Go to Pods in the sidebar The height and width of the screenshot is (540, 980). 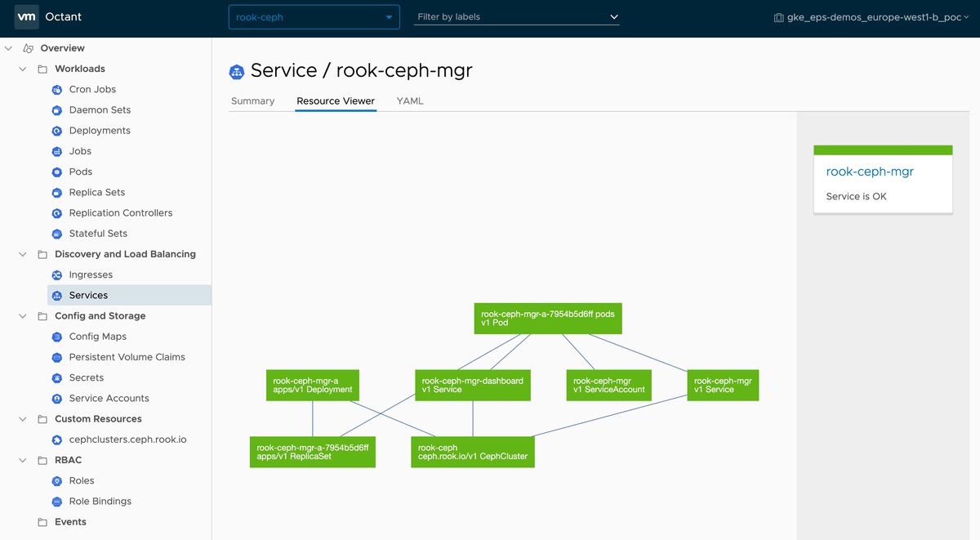[81, 172]
